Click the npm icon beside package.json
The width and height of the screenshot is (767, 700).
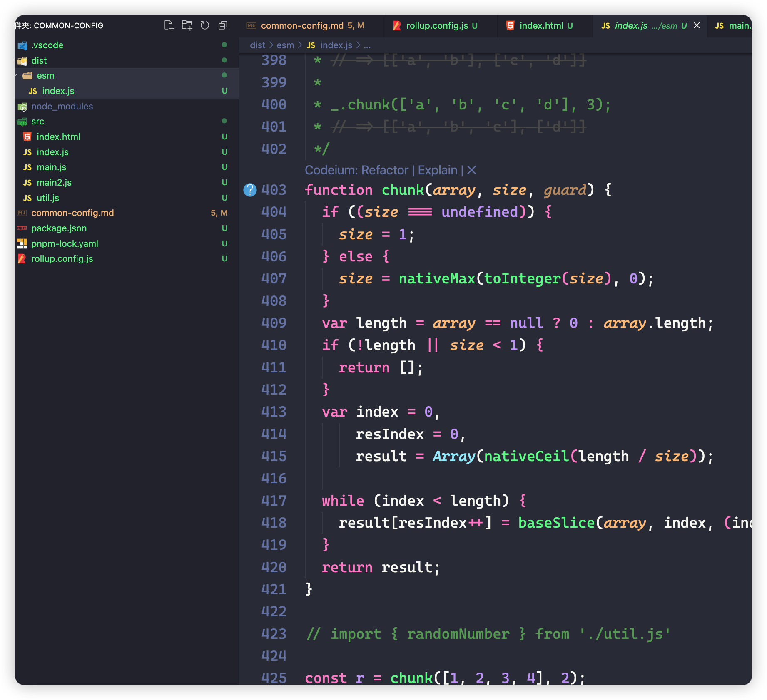(22, 228)
